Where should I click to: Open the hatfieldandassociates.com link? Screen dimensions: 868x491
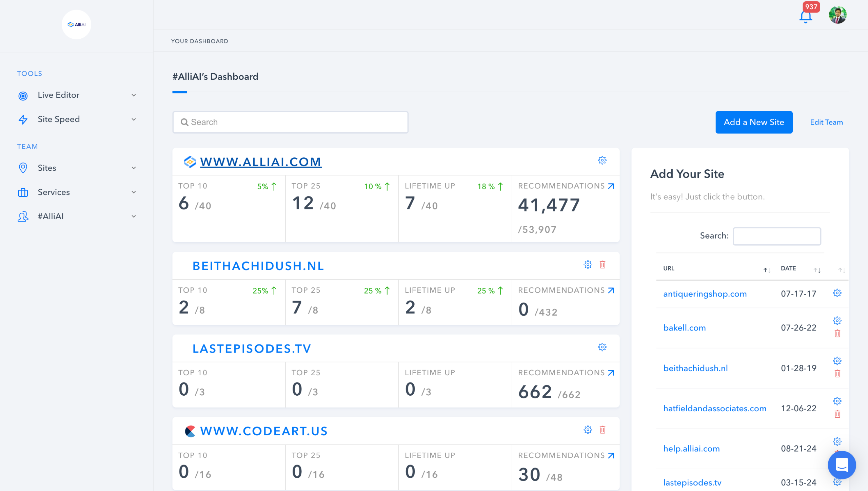(x=715, y=408)
